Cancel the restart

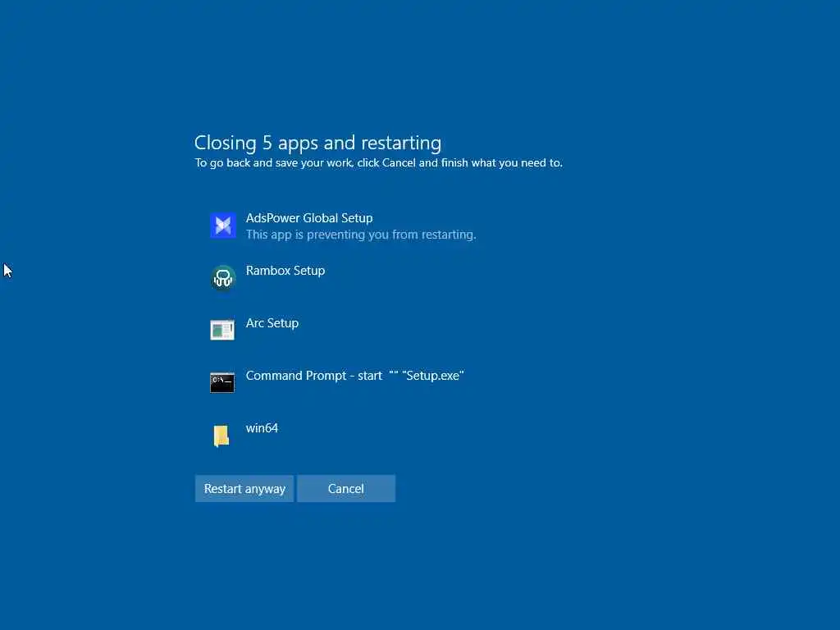point(346,489)
